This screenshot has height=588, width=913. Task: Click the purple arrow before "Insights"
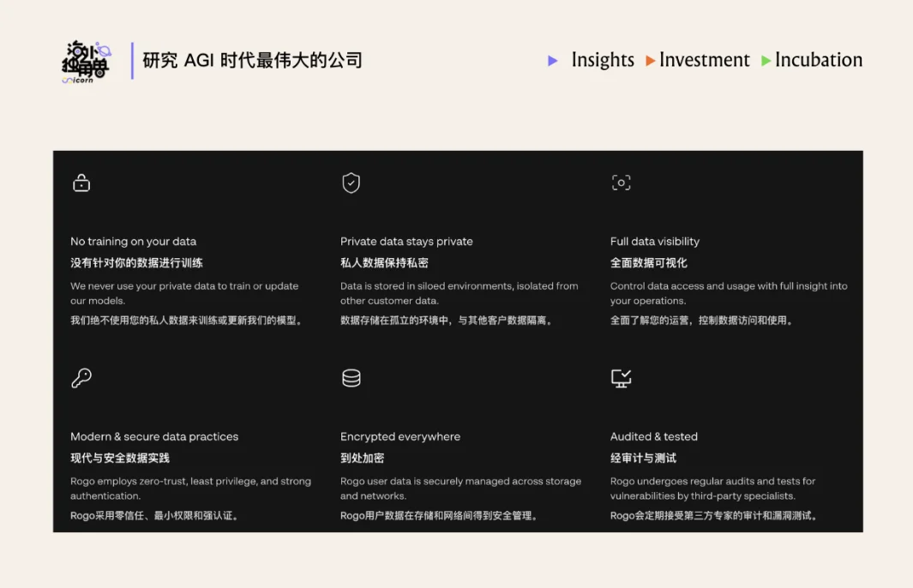click(554, 61)
